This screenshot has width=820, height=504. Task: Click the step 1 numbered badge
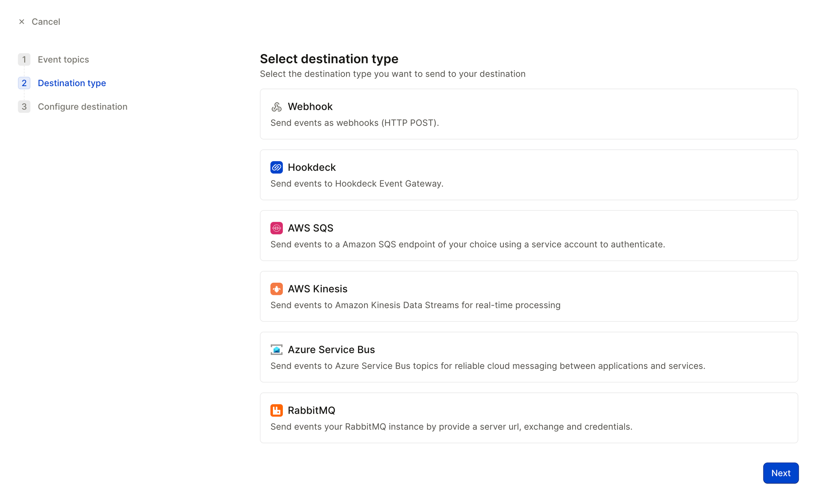(24, 59)
